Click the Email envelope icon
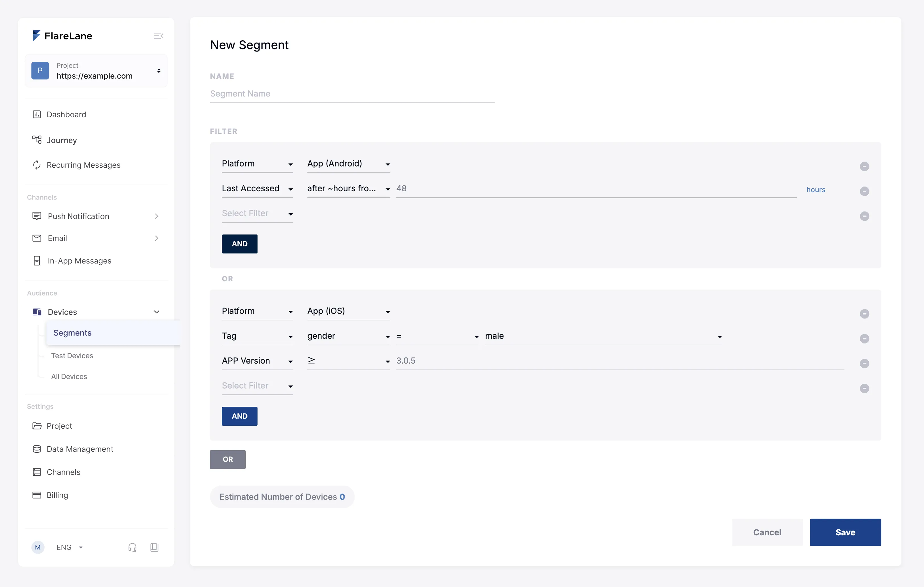 (37, 238)
